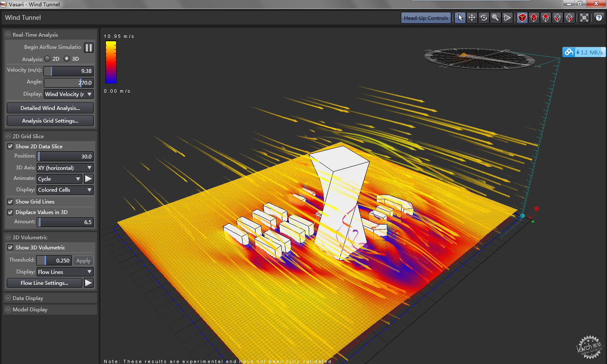Open the Flow Lines display dropdown
This screenshot has height=364, width=607.
point(65,272)
